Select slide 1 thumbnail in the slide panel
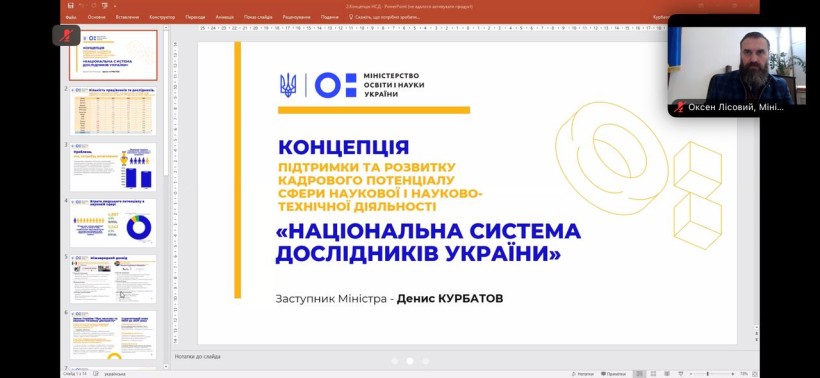 point(113,55)
